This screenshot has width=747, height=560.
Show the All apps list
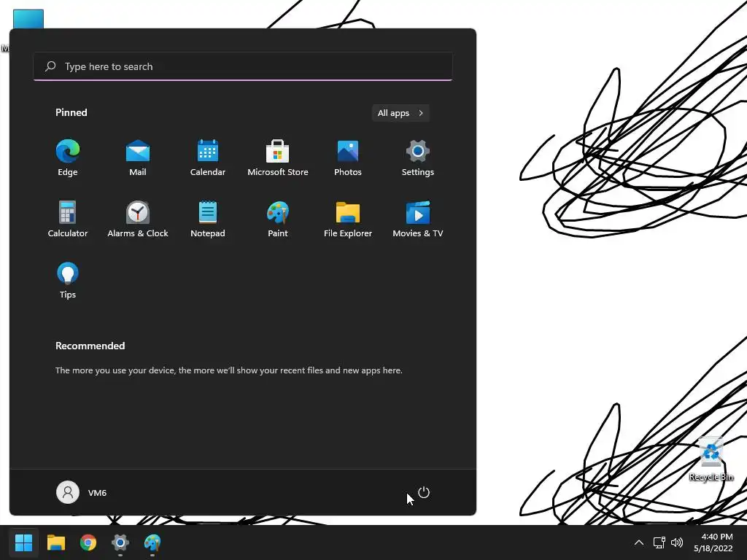coord(400,113)
